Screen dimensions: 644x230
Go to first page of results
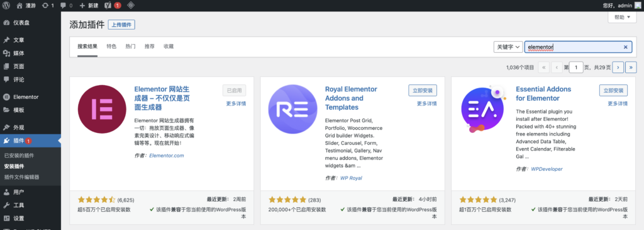click(543, 67)
